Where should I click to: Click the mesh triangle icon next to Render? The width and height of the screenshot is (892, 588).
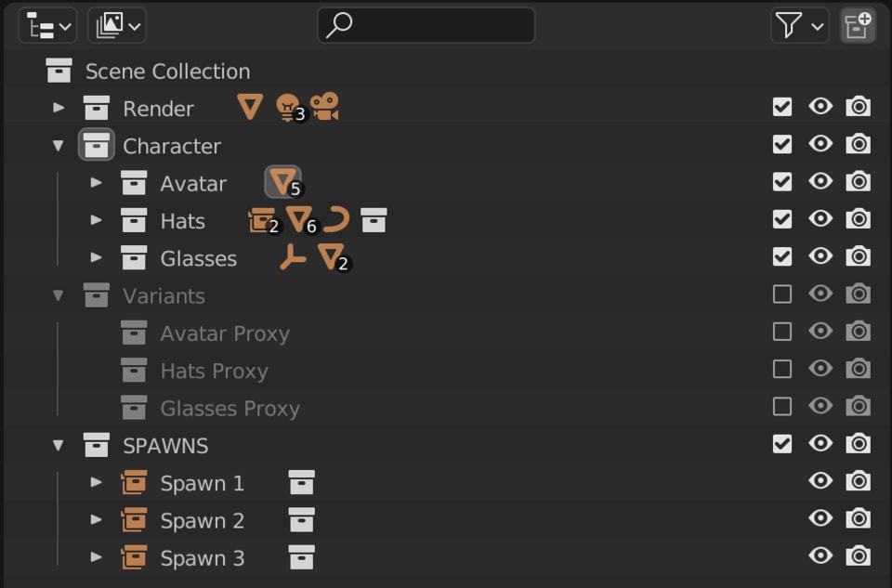[x=248, y=107]
